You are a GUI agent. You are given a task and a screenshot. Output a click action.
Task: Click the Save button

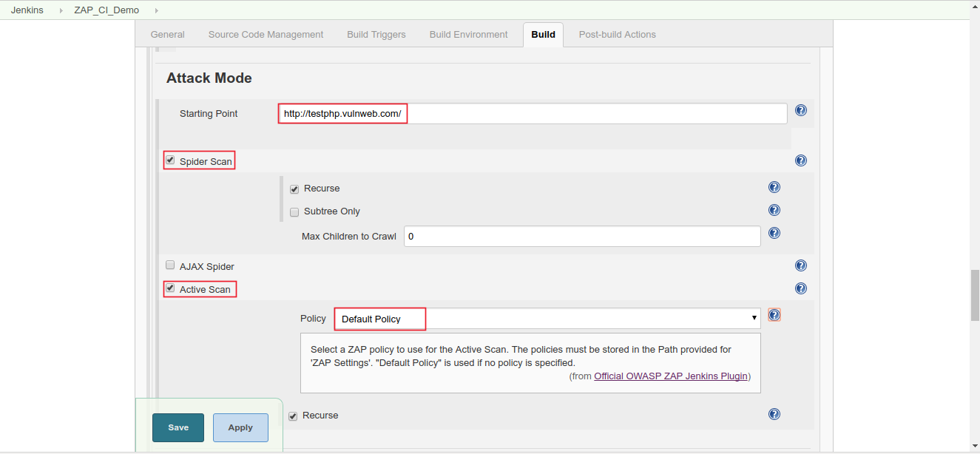click(178, 427)
